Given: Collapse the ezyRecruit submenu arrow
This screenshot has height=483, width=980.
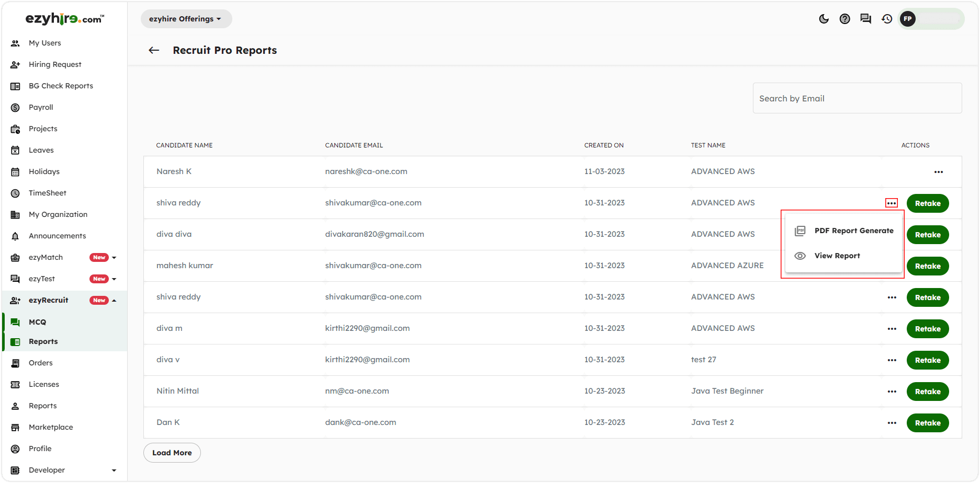Looking at the screenshot, I should point(114,300).
